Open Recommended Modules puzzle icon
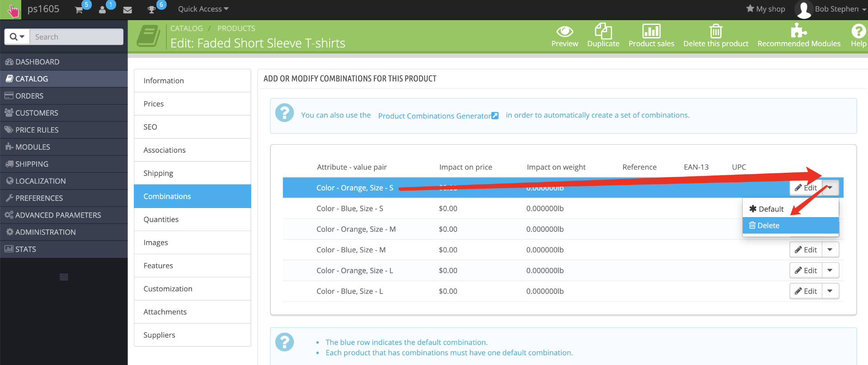Image resolution: width=868 pixels, height=365 pixels. (x=798, y=31)
